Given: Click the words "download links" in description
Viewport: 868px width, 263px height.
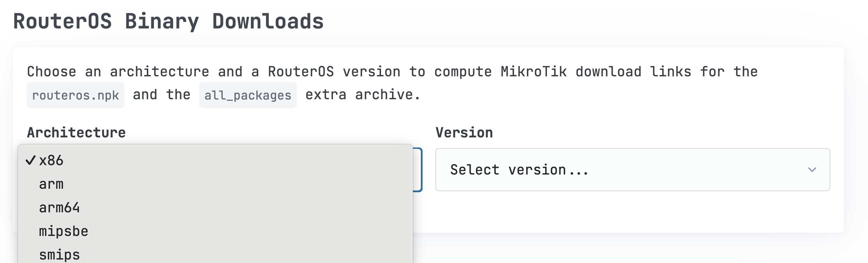Looking at the screenshot, I should [633, 72].
